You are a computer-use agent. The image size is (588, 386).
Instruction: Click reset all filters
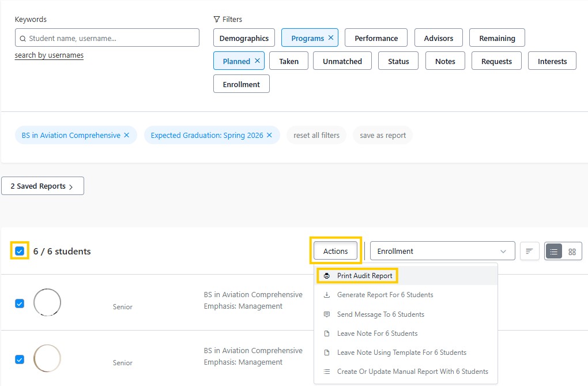point(316,135)
